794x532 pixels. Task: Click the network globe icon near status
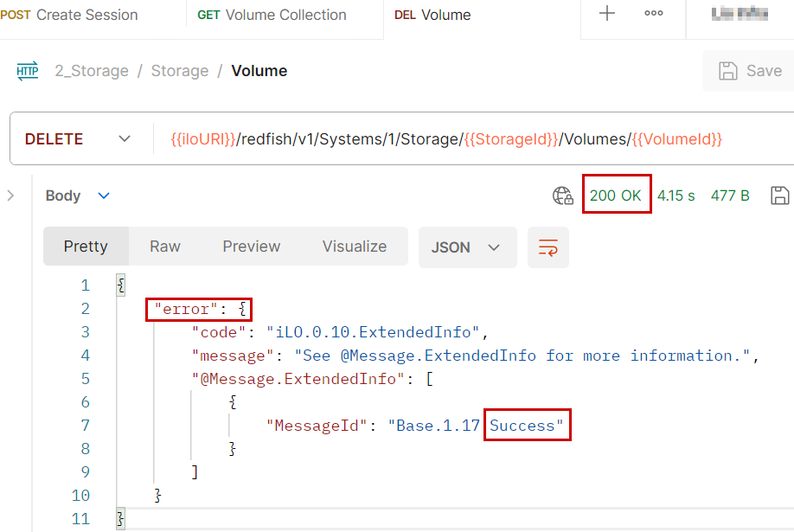click(x=563, y=195)
